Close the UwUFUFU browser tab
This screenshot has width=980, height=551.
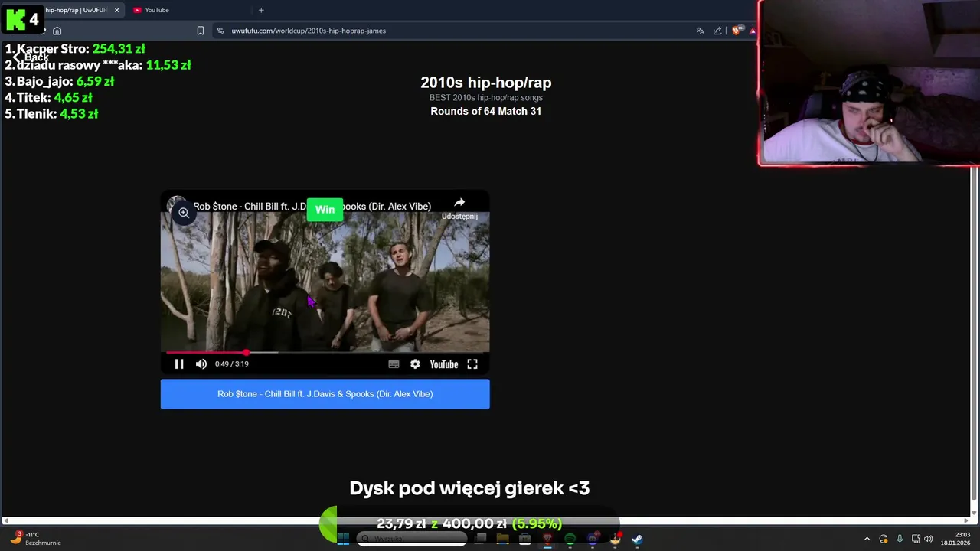[117, 10]
